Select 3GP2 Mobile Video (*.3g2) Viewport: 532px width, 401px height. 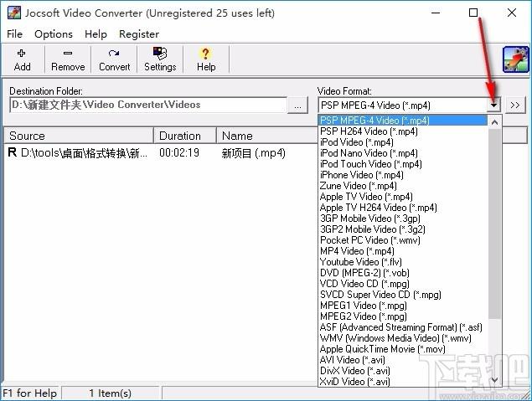(403, 229)
